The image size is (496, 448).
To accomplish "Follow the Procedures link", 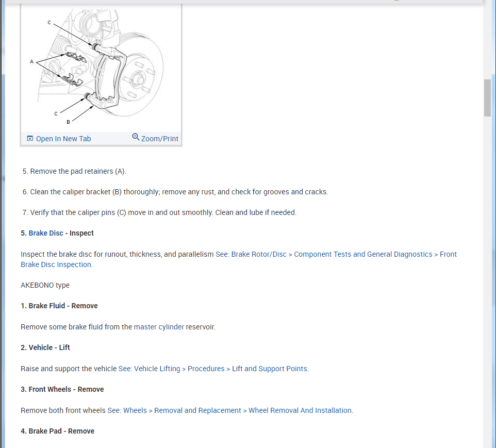I will coord(206,369).
